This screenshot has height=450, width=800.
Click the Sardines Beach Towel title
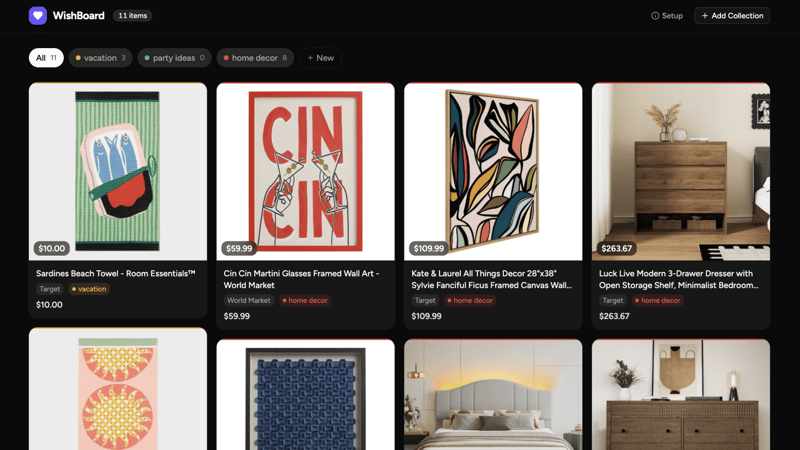pos(116,273)
